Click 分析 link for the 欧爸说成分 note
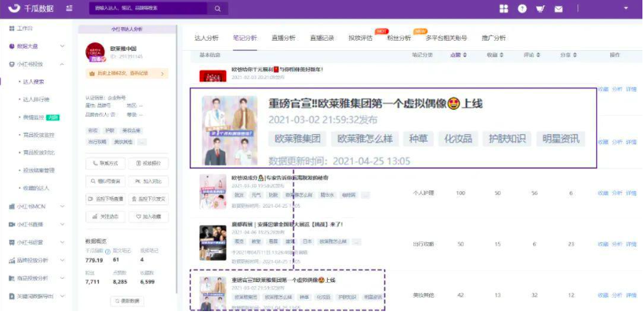Viewport: 644px width, 315px height. [617, 193]
